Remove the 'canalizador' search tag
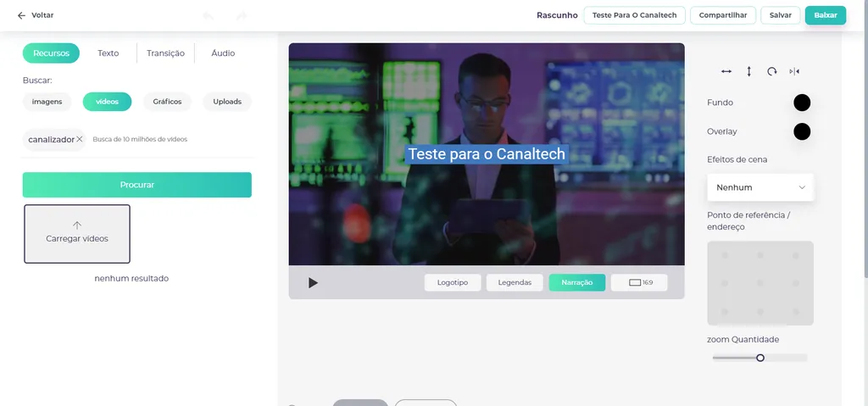 80,139
